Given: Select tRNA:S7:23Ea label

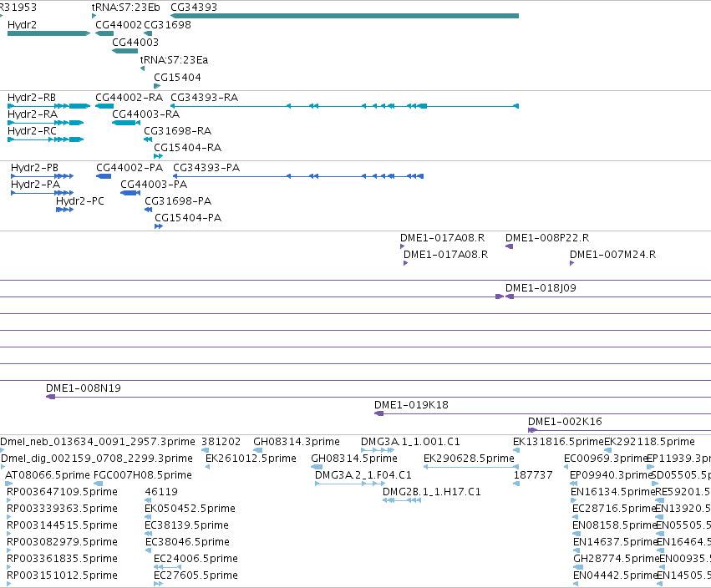Looking at the screenshot, I should click(x=174, y=60).
